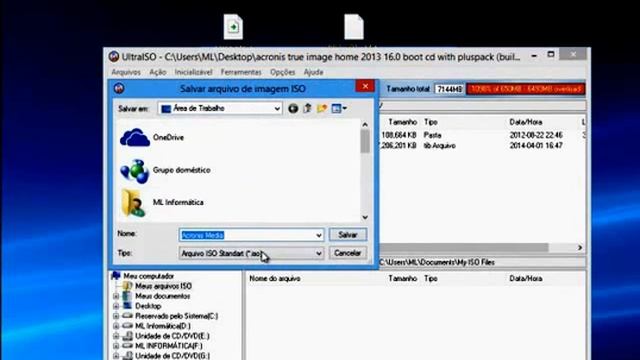Viewport: 640px width, 360px height.
Task: Click the Cancelar button
Action: coord(348,253)
